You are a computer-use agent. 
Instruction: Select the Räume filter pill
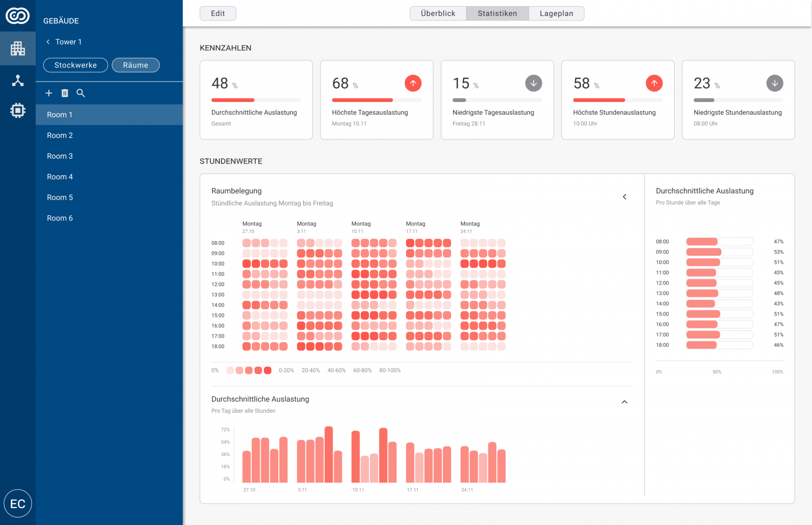(135, 65)
